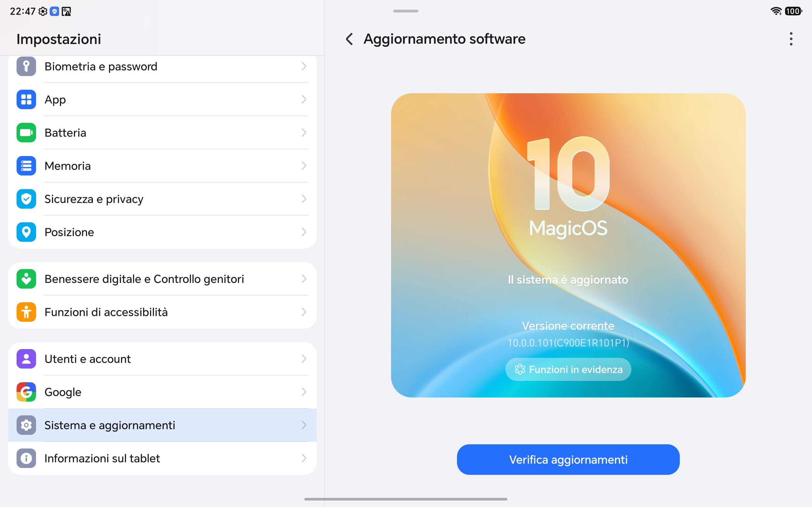Tap the Biometria e password key icon
Image resolution: width=812 pixels, height=507 pixels.
pos(26,66)
